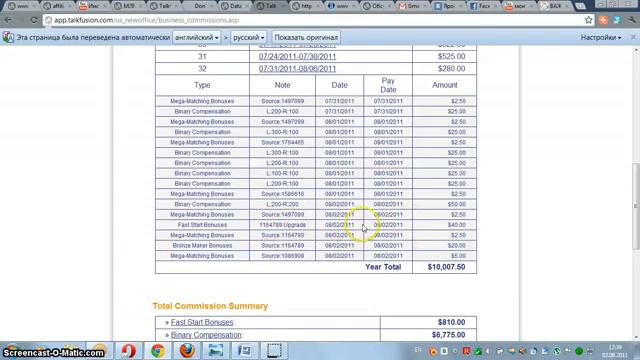Click the blue extension icon beside the orange one

click(x=617, y=20)
